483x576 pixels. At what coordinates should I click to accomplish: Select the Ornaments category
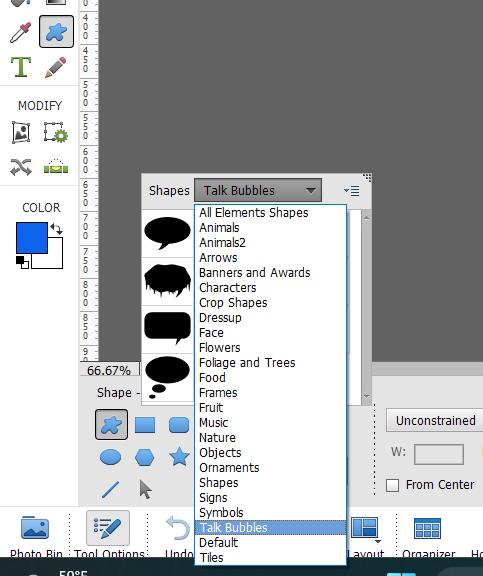click(270, 468)
